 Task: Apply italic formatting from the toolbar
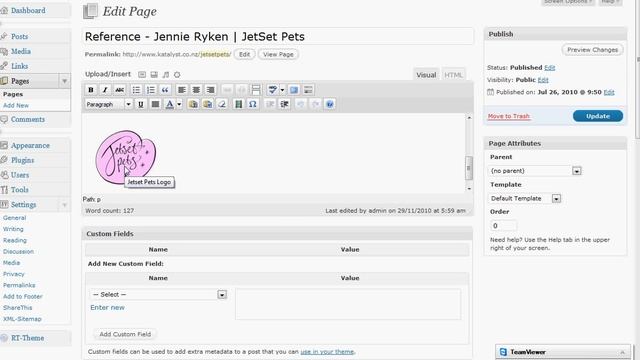tap(105, 90)
